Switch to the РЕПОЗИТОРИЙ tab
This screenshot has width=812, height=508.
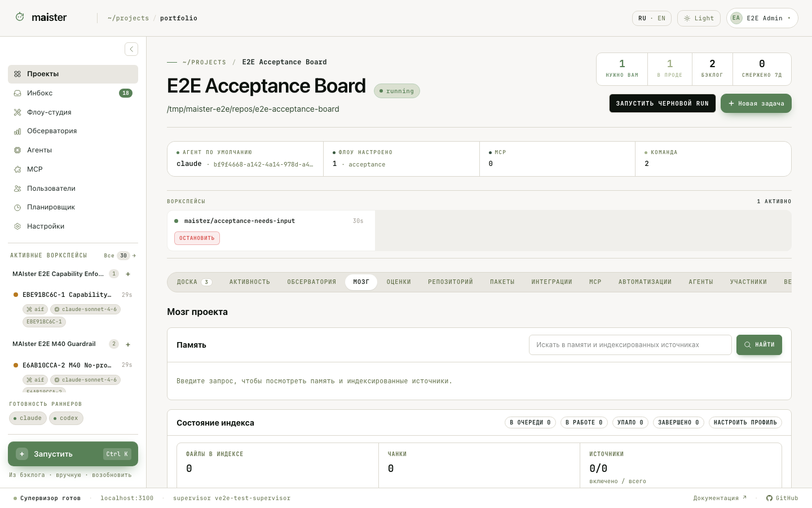tap(451, 282)
